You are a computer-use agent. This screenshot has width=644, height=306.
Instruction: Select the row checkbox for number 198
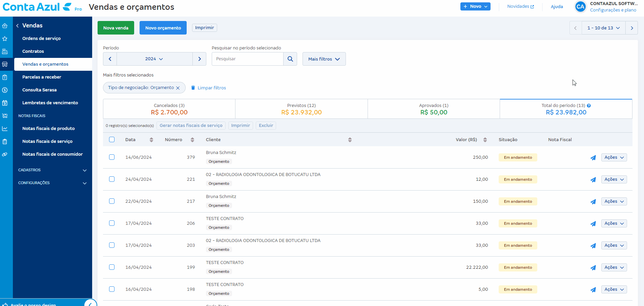[112, 289]
